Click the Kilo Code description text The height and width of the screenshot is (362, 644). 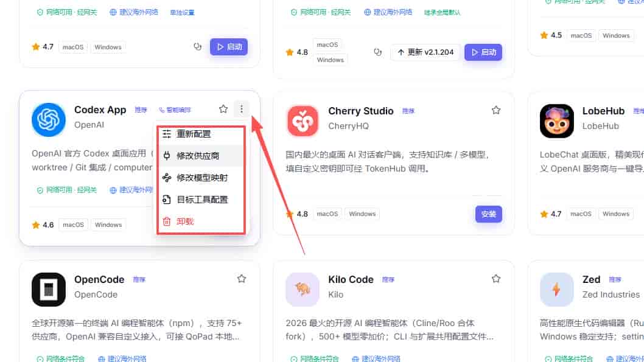(390, 330)
